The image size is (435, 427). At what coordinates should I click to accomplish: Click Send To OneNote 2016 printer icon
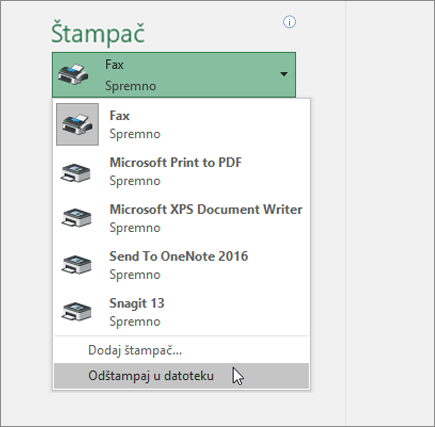pyautogui.click(x=76, y=265)
